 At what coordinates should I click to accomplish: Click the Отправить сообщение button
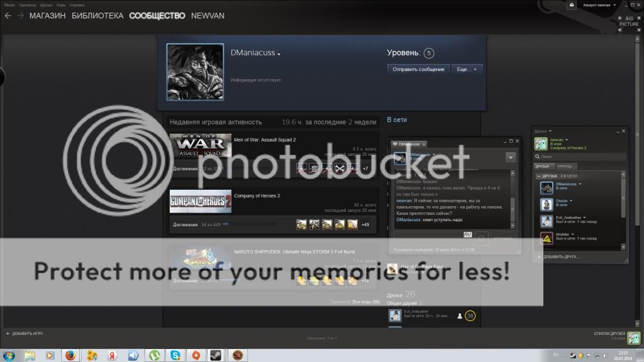point(418,69)
